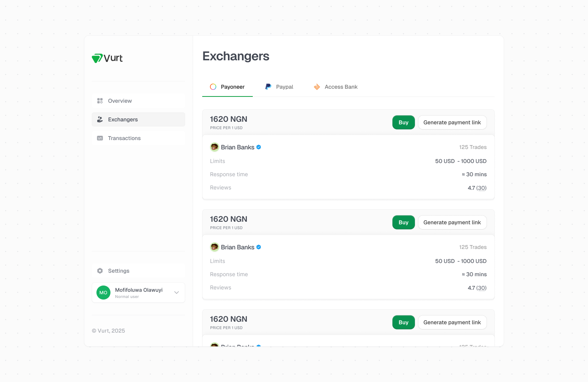
Task: Open Settings in the sidebar
Action: pos(138,271)
